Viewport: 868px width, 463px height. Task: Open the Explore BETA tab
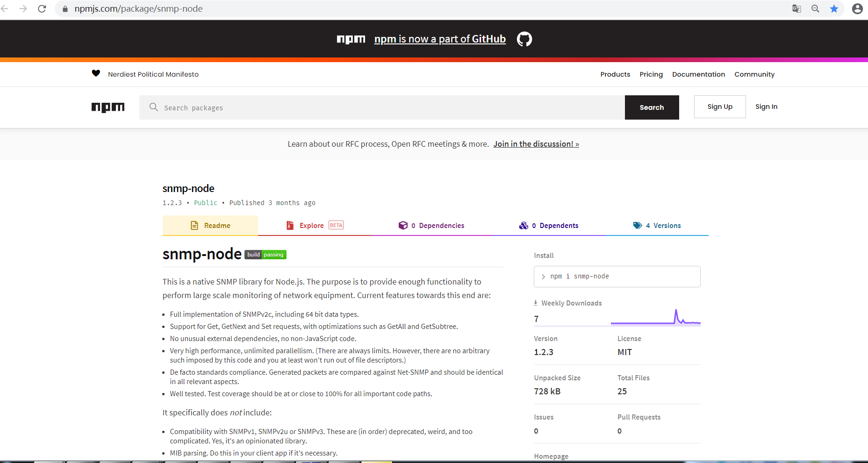pyautogui.click(x=315, y=225)
